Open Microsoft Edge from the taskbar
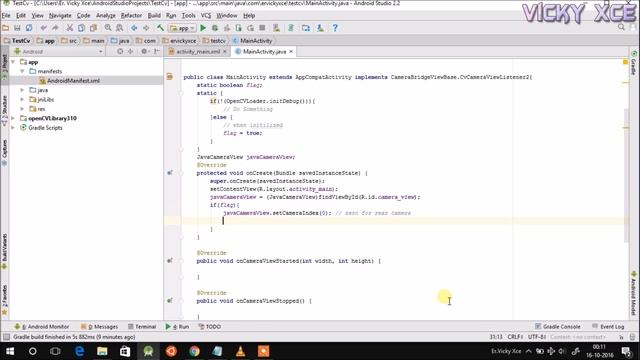 80,351
